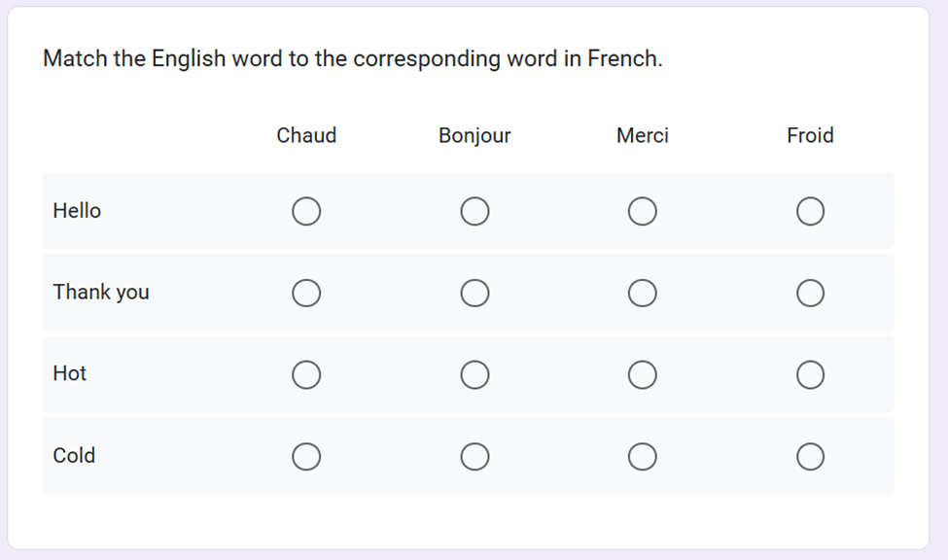Screen dimensions: 948x560
Task: Click the question text about French matching
Action: 352,58
